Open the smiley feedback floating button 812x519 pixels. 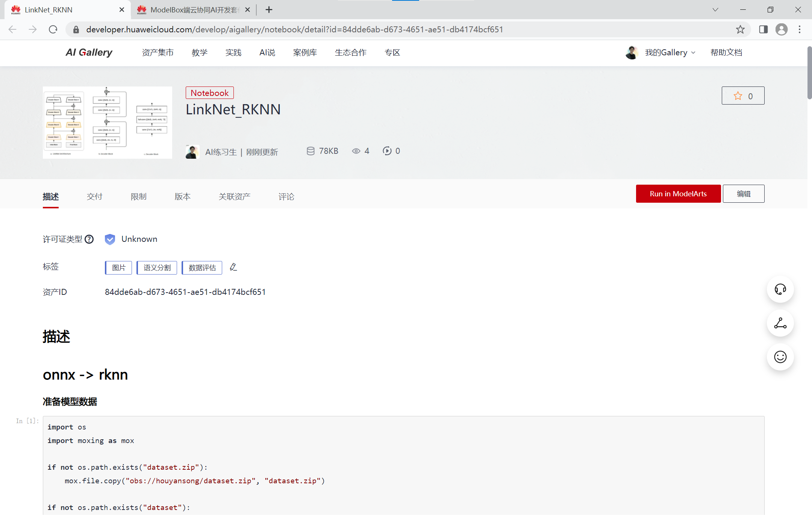pyautogui.click(x=780, y=357)
